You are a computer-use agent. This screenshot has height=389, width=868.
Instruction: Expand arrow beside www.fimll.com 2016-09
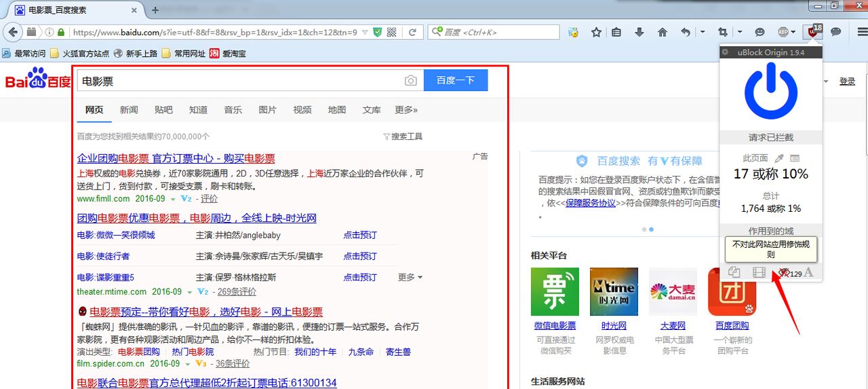coord(172,199)
